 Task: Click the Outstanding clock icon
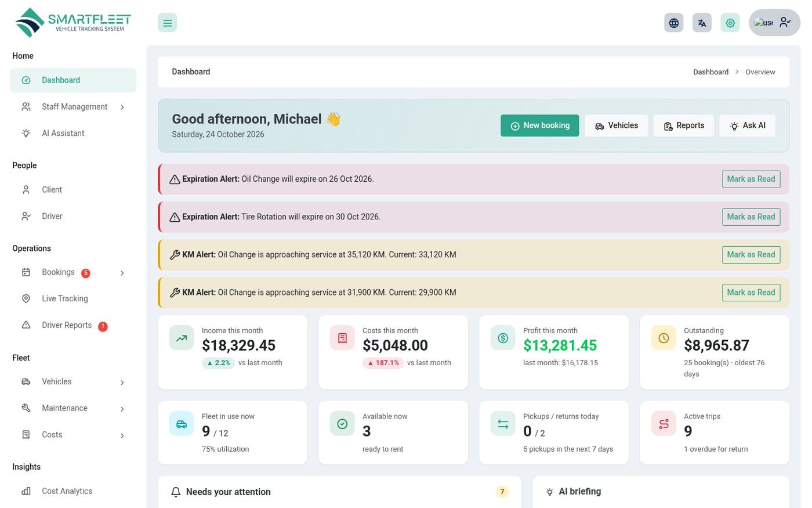click(664, 338)
